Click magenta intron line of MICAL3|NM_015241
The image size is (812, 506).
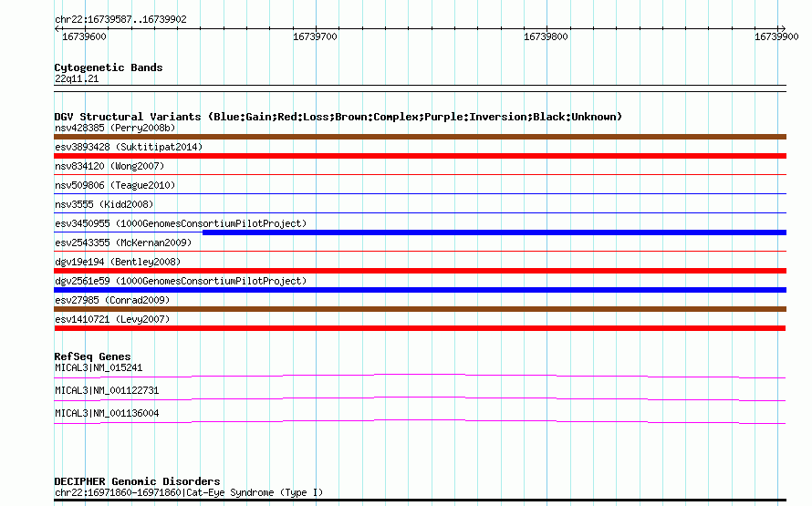tap(420, 376)
